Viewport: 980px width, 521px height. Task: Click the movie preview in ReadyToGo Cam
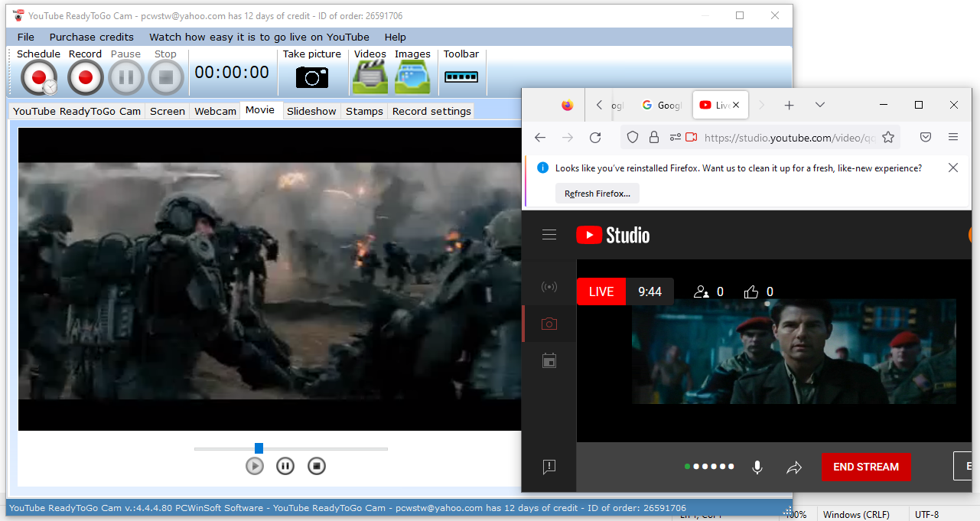(x=269, y=279)
